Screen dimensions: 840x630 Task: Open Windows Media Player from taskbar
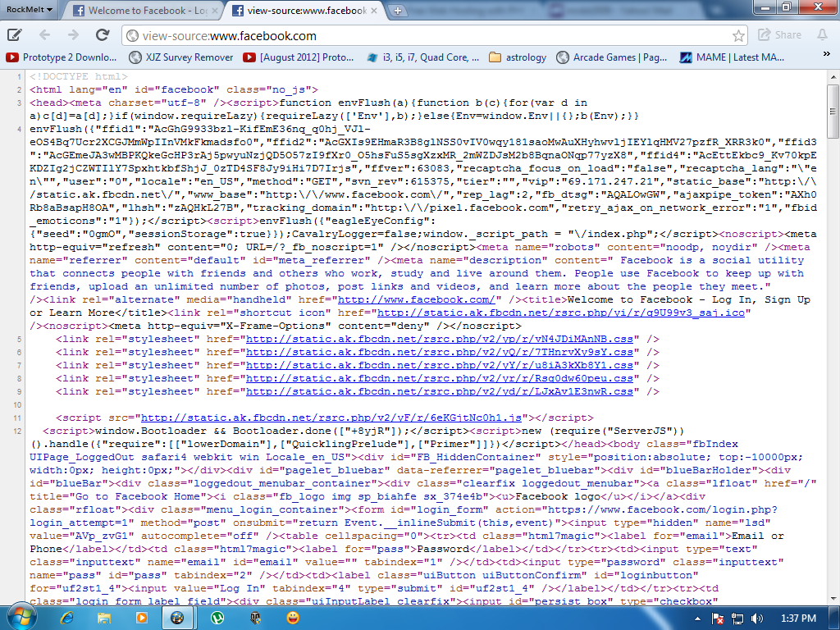click(x=141, y=619)
